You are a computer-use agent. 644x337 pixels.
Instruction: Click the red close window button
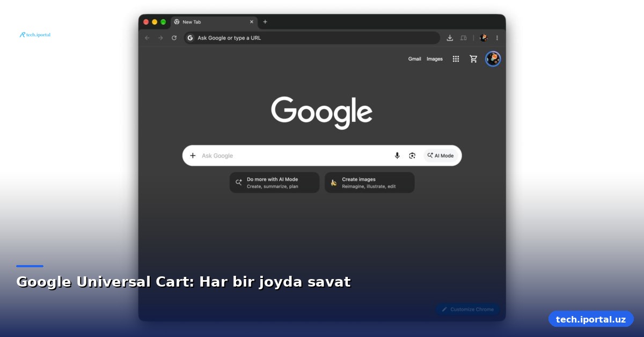146,22
